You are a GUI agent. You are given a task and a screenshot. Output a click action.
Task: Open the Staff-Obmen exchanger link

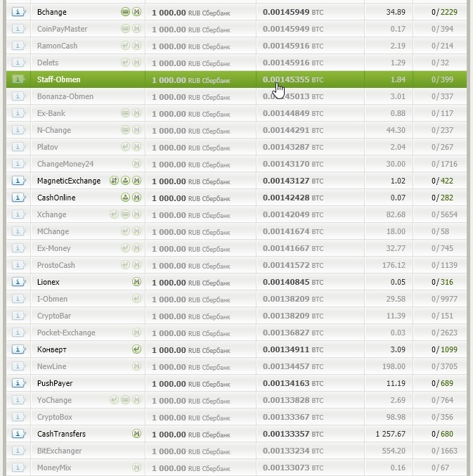59,79
